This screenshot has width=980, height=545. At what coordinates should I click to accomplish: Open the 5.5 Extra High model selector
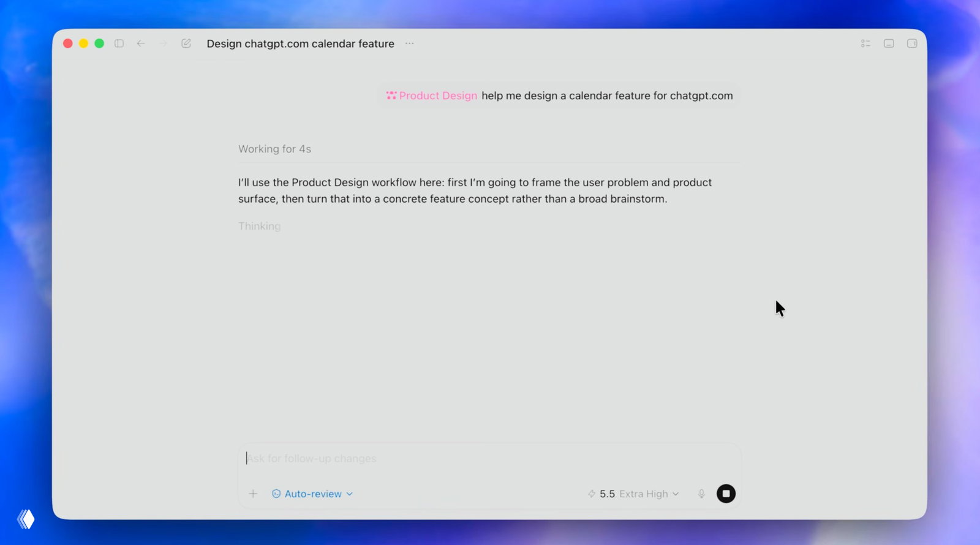pos(633,494)
